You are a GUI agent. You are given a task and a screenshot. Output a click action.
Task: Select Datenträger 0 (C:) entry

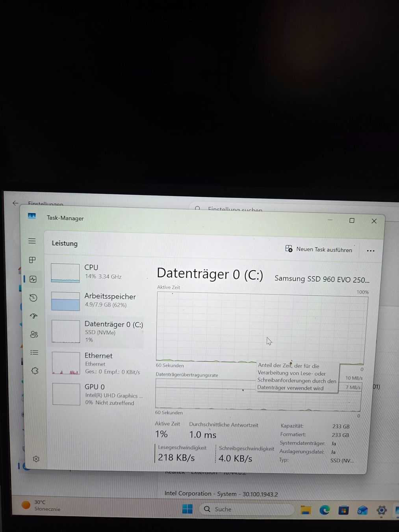[97, 332]
